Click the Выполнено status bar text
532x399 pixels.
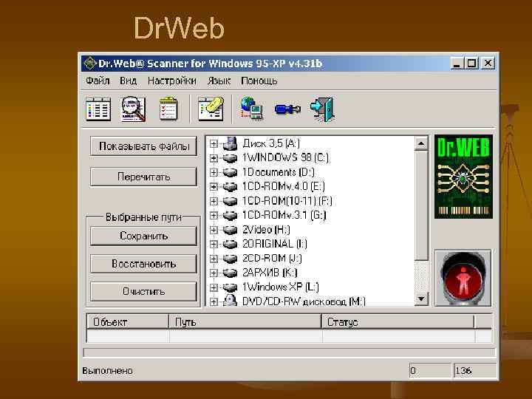108,371
